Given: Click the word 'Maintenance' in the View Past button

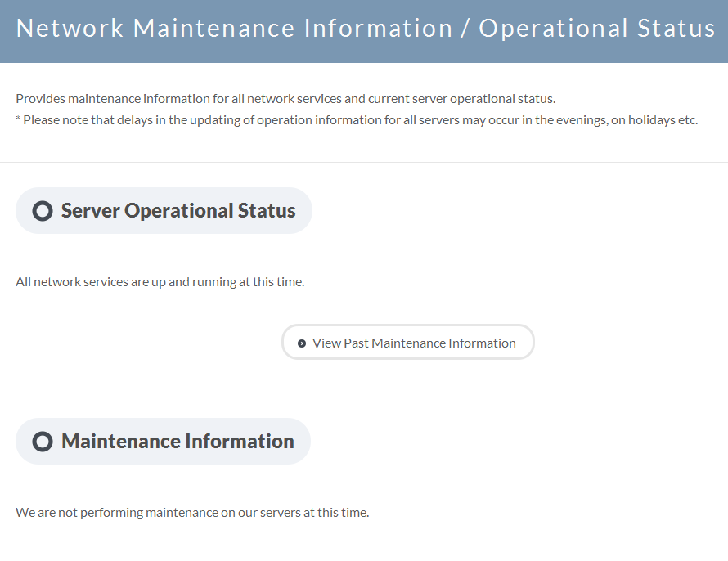Looking at the screenshot, I should coord(408,343).
